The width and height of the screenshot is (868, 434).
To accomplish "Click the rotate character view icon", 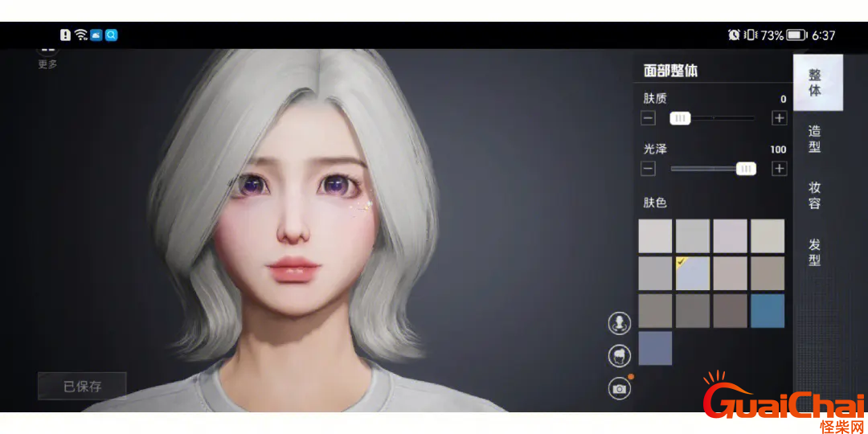I will (619, 323).
